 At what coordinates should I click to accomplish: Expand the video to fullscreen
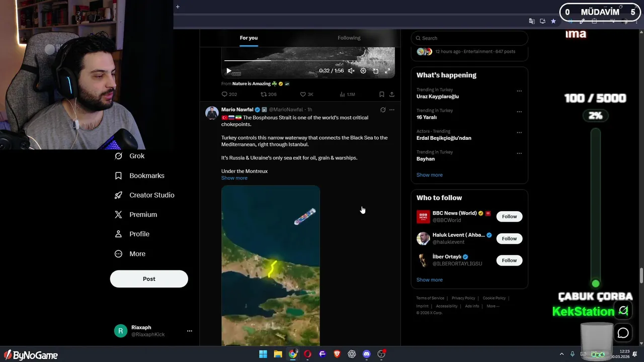pyautogui.click(x=387, y=71)
